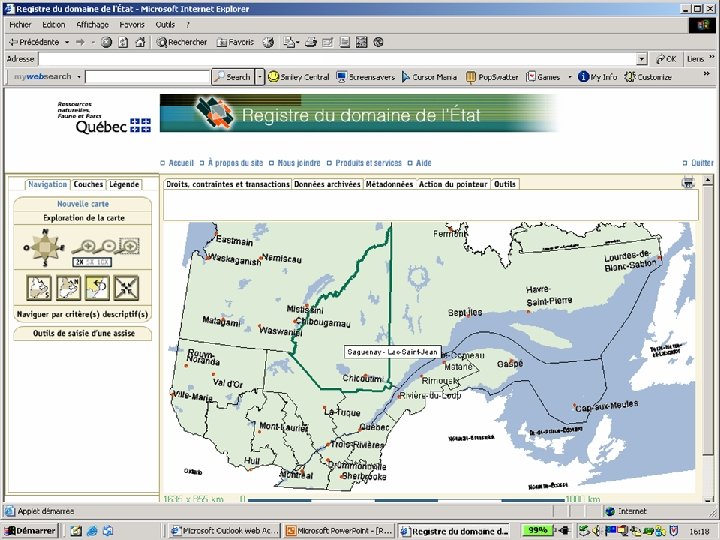Choose the 2X zoom factor

[x=80, y=262]
